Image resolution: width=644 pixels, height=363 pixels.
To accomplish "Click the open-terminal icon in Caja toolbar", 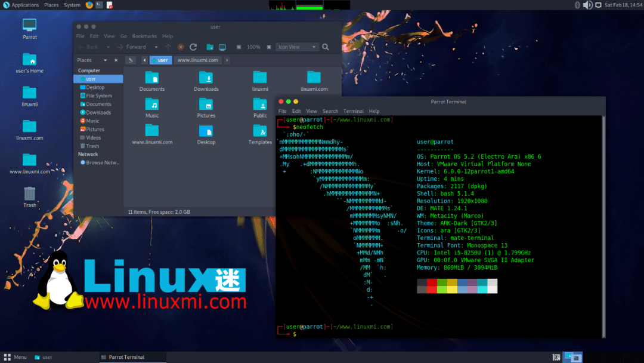I will (222, 47).
